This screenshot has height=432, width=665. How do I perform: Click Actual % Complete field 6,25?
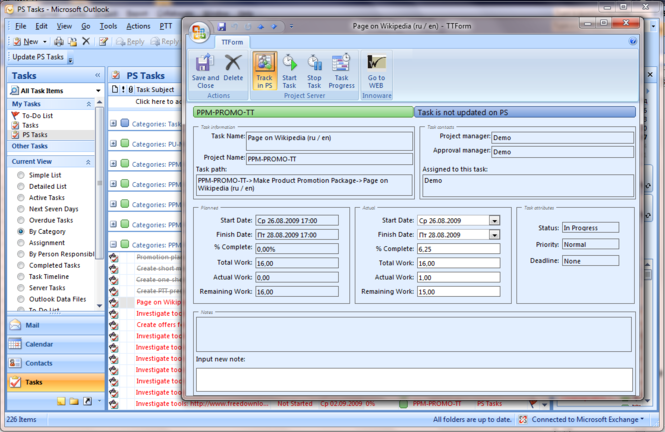coord(458,249)
